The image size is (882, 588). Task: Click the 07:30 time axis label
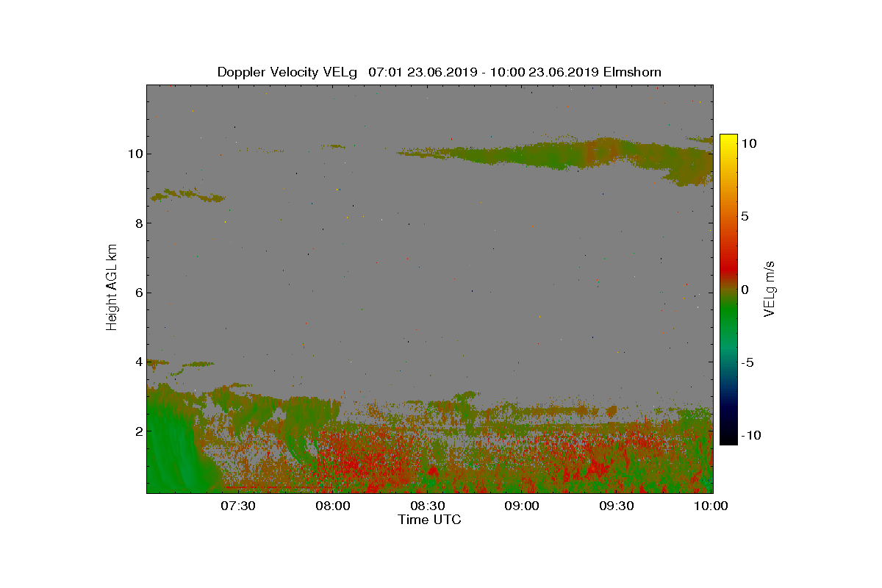[237, 506]
